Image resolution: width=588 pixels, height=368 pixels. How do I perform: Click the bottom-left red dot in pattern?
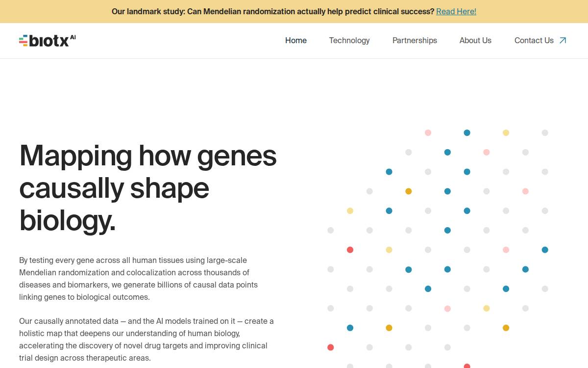click(x=331, y=347)
